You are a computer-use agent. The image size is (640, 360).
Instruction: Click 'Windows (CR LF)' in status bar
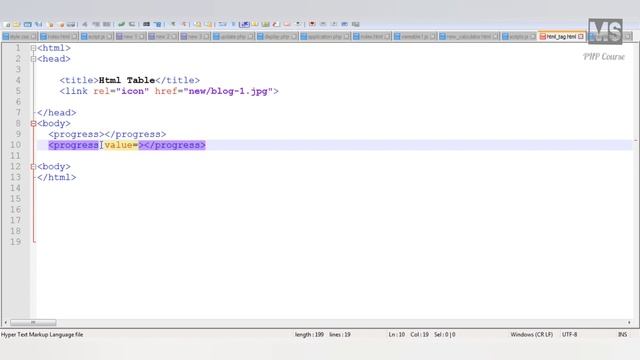(x=531, y=334)
